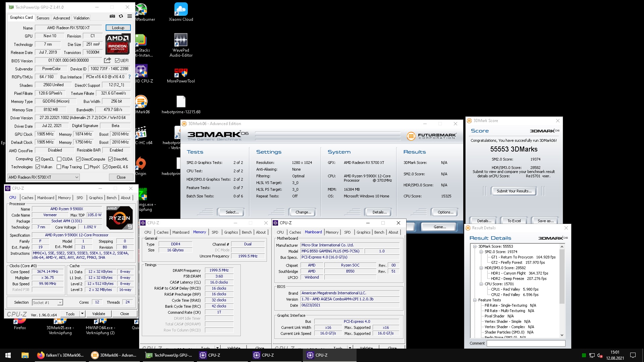The height and width of the screenshot is (362, 644).
Task: Switch to the GPU-Z Advanced tab
Action: click(x=62, y=18)
